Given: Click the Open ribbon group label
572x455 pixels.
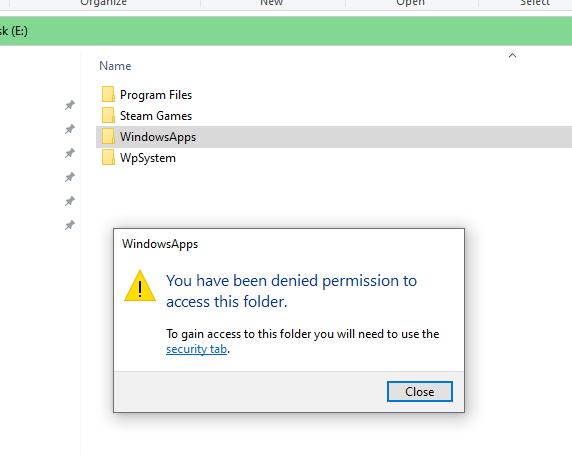Looking at the screenshot, I should [410, 3].
